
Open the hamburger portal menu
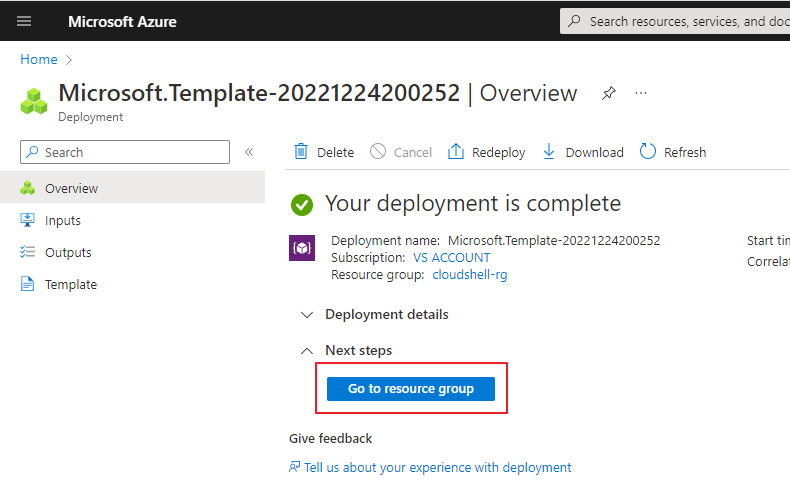pyautogui.click(x=25, y=21)
